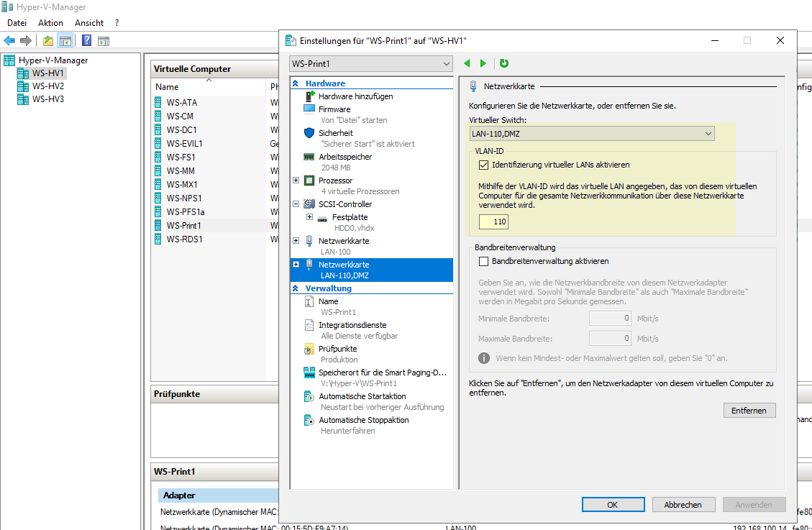Select WS-MX1 in virtual machine list
This screenshot has width=812, height=530.
[182, 185]
